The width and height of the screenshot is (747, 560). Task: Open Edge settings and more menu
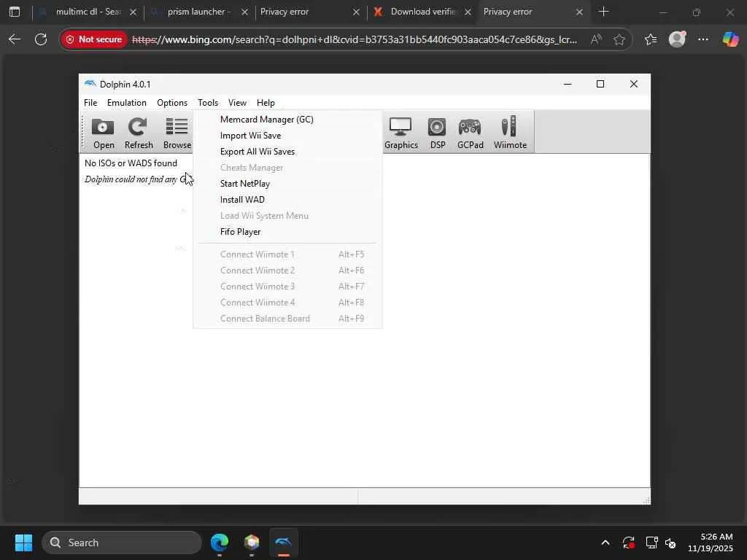pos(703,39)
